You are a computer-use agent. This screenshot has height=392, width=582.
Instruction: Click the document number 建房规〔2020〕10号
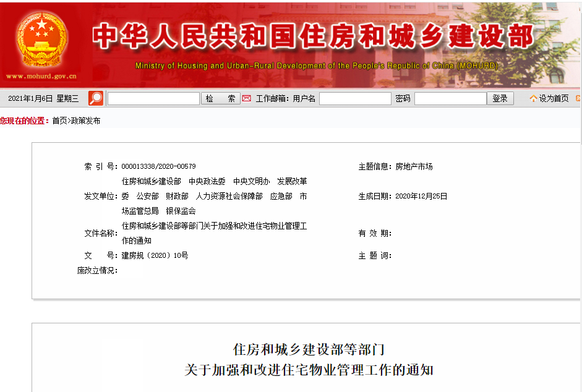(x=155, y=255)
